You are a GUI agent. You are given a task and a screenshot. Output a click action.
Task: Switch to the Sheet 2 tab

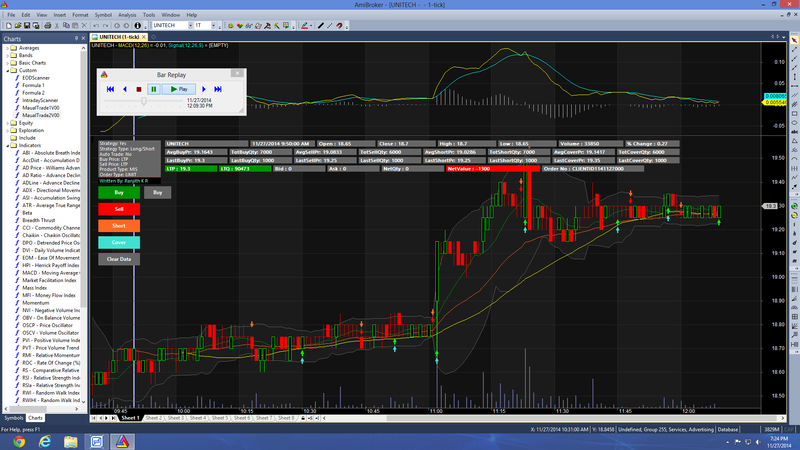(x=154, y=418)
